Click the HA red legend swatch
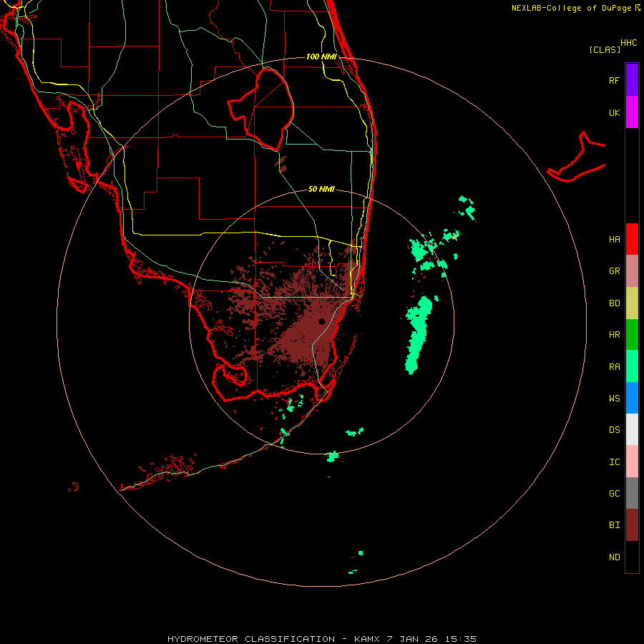 tap(632, 239)
